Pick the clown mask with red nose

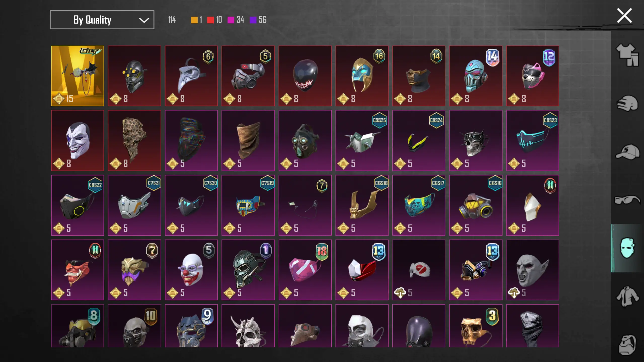pos(191,270)
